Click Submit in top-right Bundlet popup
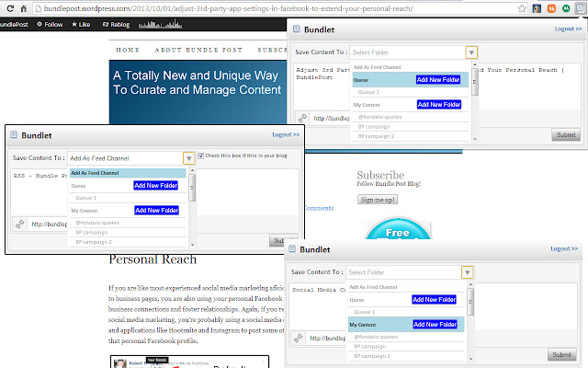The image size is (588, 368). [566, 135]
